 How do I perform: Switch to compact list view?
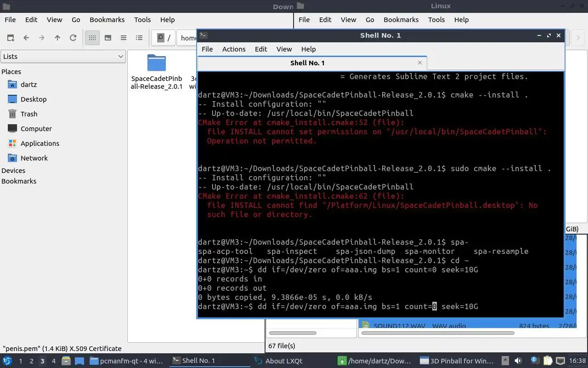click(124, 38)
